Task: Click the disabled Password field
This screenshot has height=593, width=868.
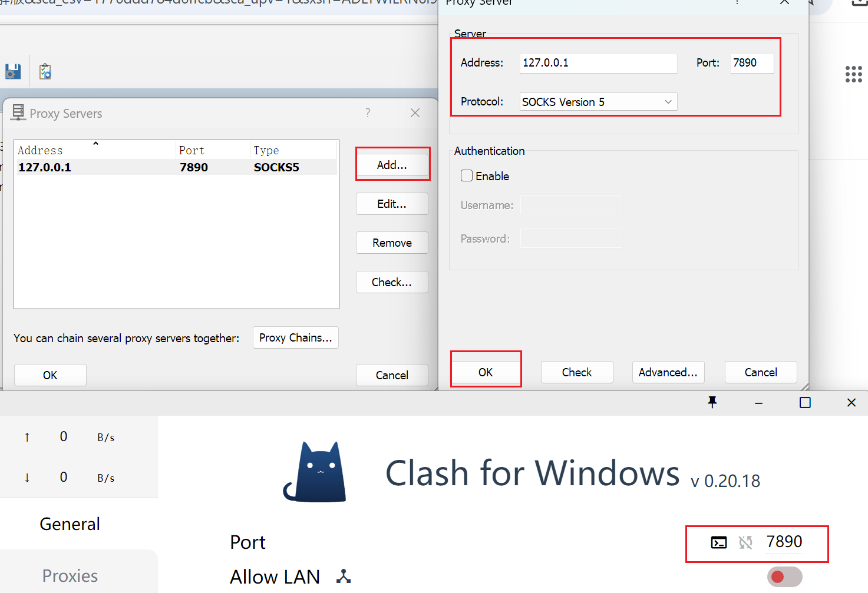Action: [x=571, y=238]
